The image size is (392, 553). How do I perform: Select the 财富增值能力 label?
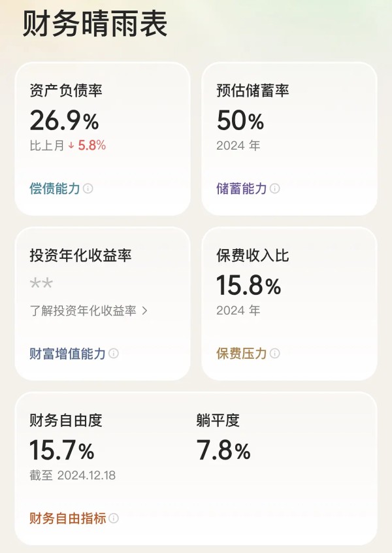click(68, 354)
